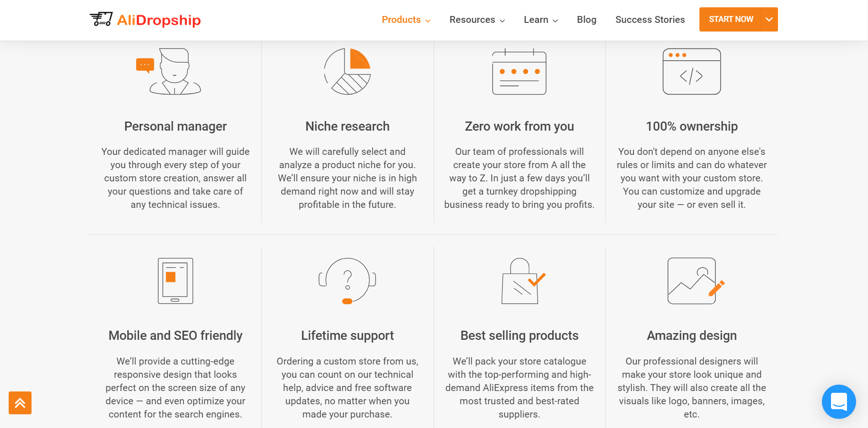The width and height of the screenshot is (868, 428).
Task: Click the Lifetime support heading
Action: point(347,336)
